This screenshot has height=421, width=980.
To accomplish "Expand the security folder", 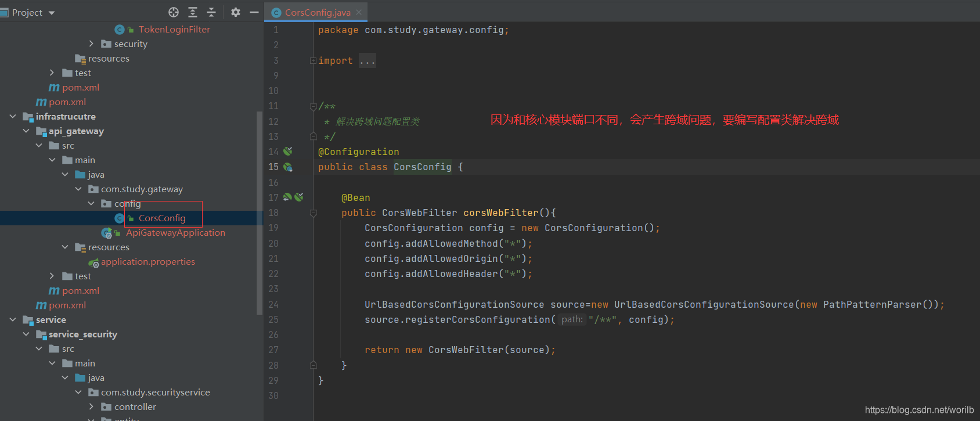I will [x=91, y=44].
